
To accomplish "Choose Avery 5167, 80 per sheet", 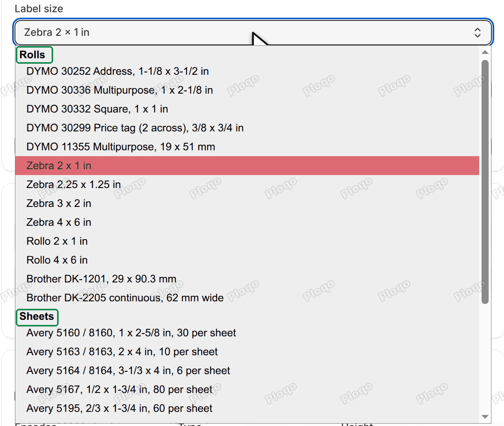I will point(247,389).
